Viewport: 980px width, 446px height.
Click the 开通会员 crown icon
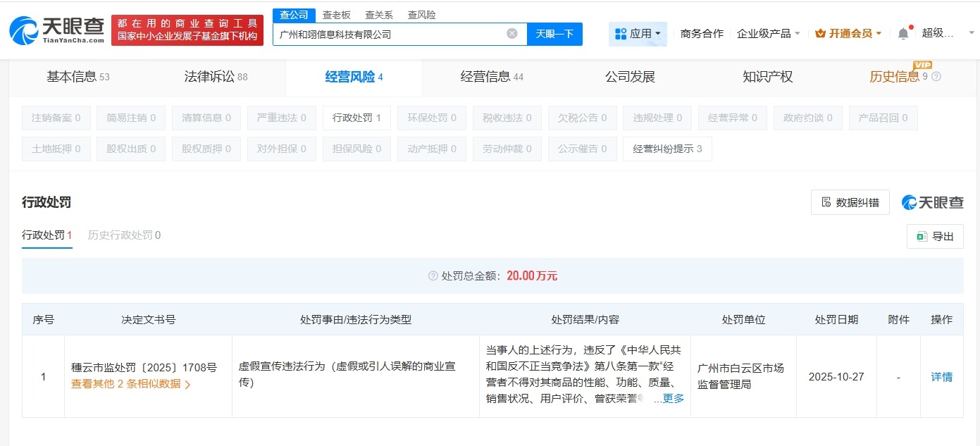coord(821,32)
